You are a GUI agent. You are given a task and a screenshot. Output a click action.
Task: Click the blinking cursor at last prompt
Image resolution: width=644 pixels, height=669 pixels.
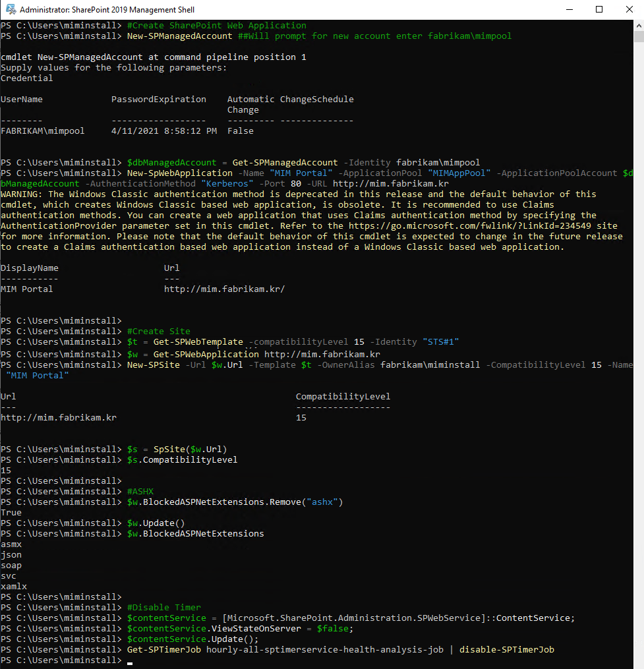[130, 664]
